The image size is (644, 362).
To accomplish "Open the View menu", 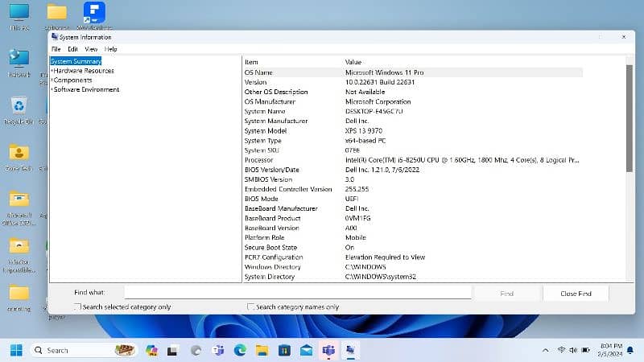I will coord(91,49).
